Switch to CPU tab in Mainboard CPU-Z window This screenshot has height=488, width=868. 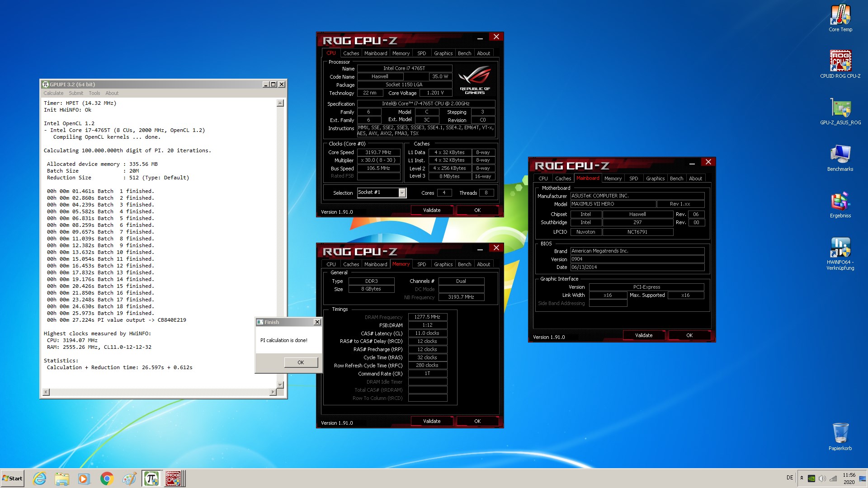tap(543, 178)
